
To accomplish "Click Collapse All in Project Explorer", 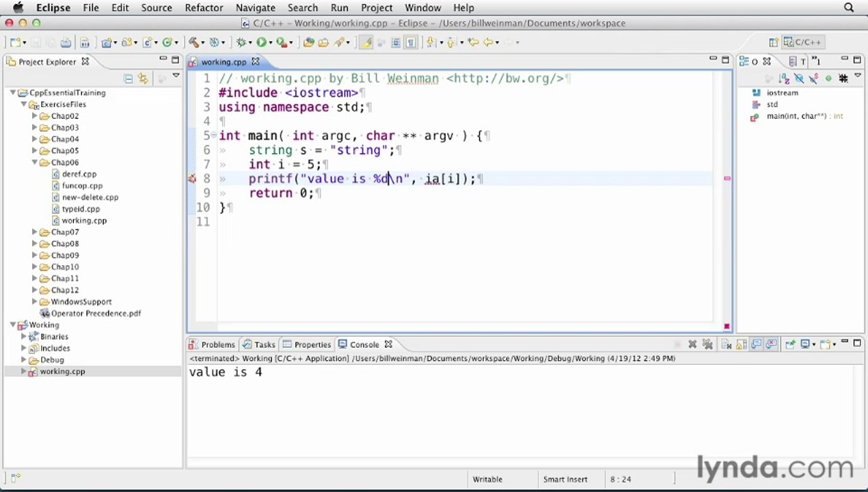I will (128, 79).
